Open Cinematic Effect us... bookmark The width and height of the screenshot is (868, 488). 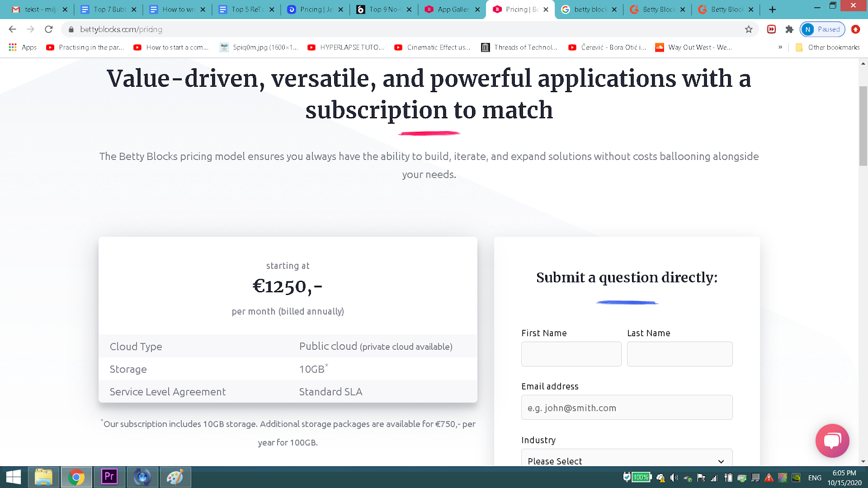tap(432, 47)
